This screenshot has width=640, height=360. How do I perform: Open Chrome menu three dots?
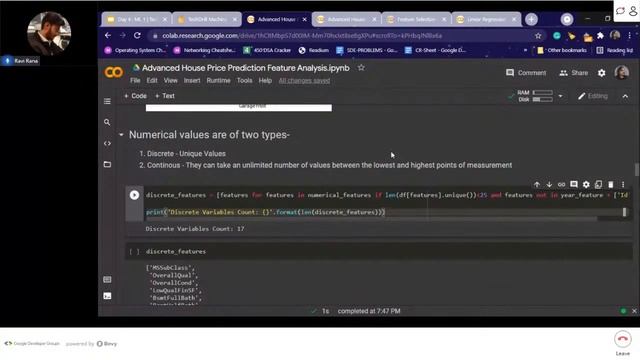[x=629, y=36]
